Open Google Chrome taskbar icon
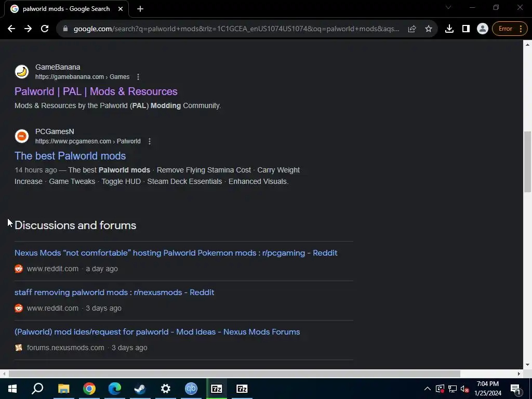The height and width of the screenshot is (399, 532). [89, 389]
